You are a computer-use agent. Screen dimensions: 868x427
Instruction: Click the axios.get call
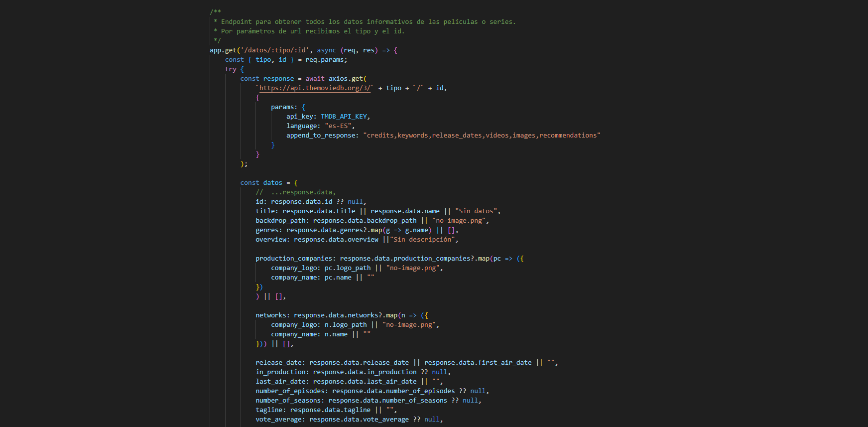click(346, 79)
